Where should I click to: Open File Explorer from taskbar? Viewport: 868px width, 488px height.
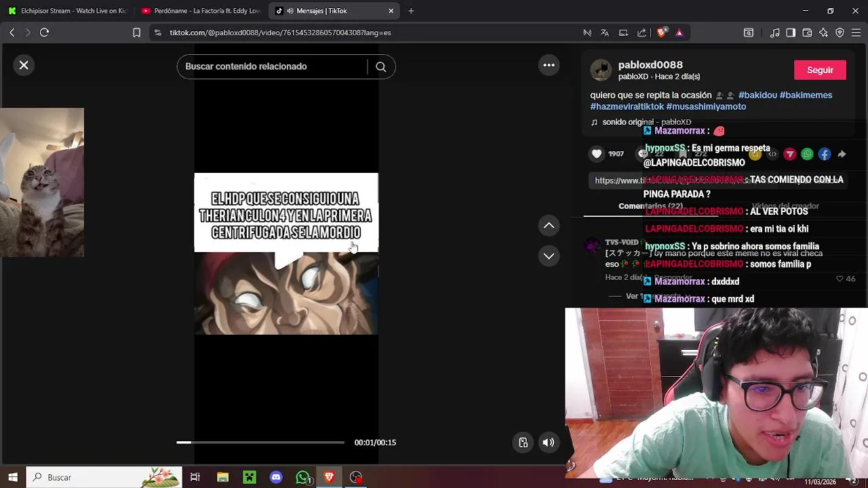222,477
